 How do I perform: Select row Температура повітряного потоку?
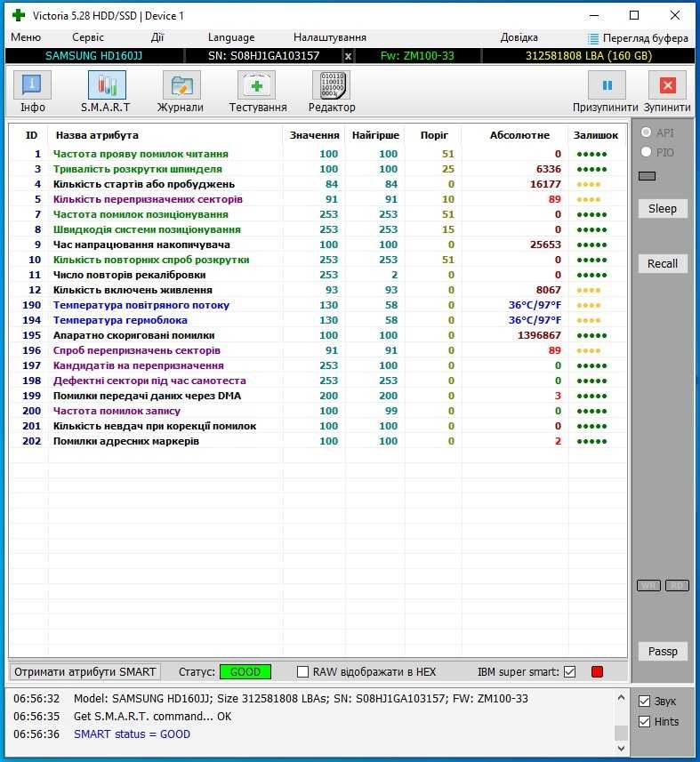pyautogui.click(x=318, y=305)
